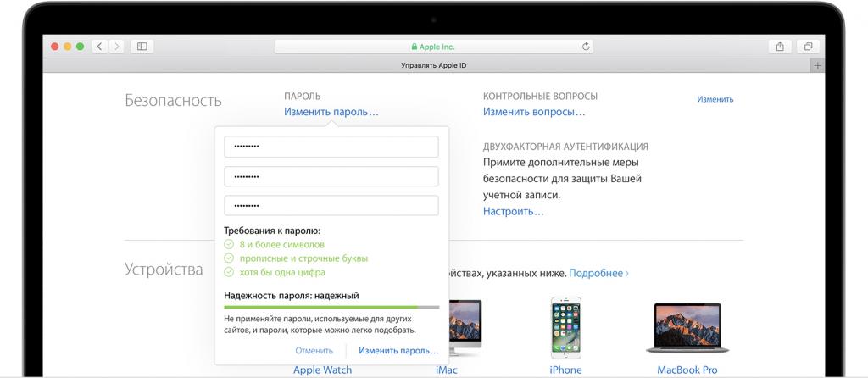Click Надежность пароля: надежный text

point(292,296)
